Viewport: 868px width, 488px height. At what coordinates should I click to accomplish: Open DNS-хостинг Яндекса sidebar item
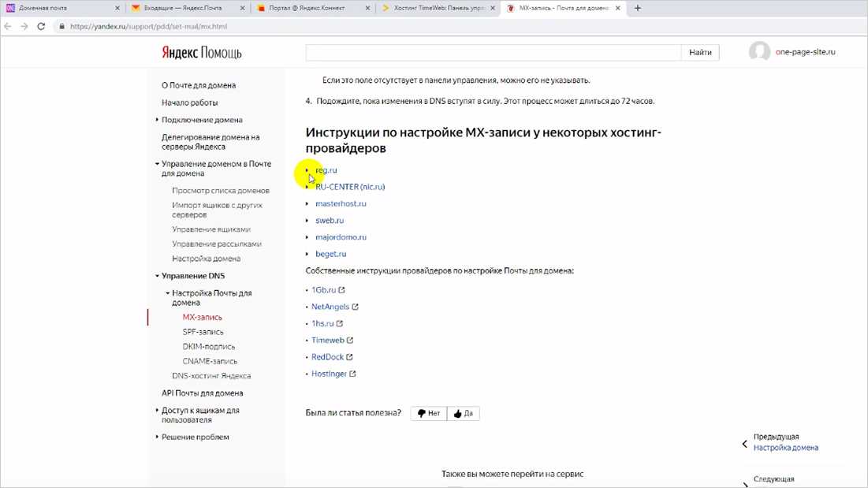[x=211, y=376]
